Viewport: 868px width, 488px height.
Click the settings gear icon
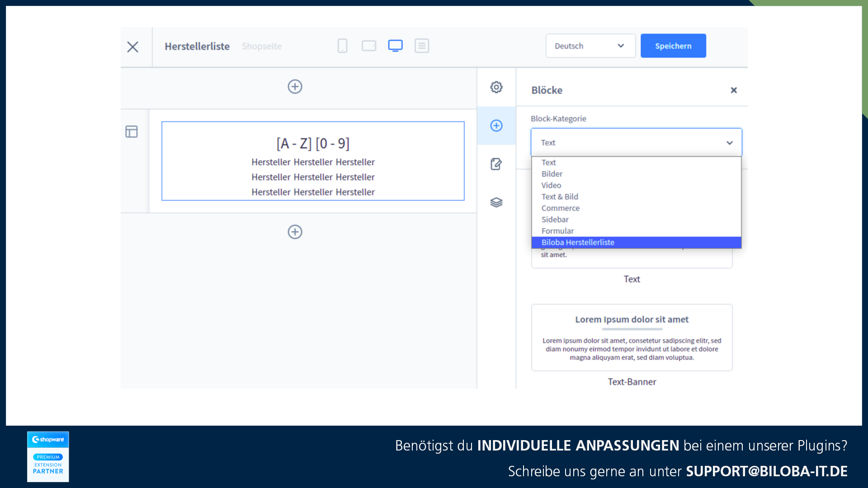click(496, 87)
